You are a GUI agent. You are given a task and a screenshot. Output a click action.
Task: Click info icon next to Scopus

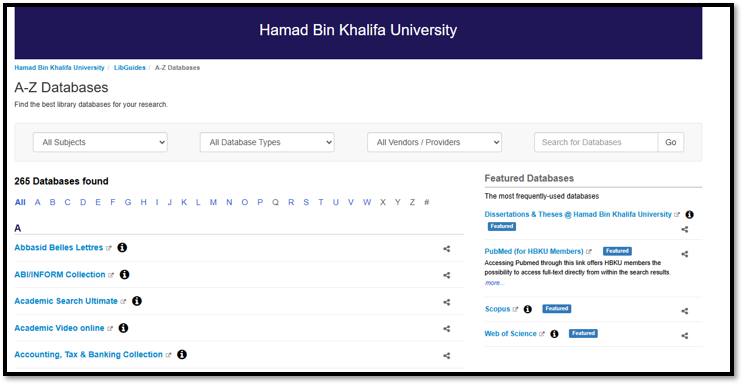(x=528, y=309)
